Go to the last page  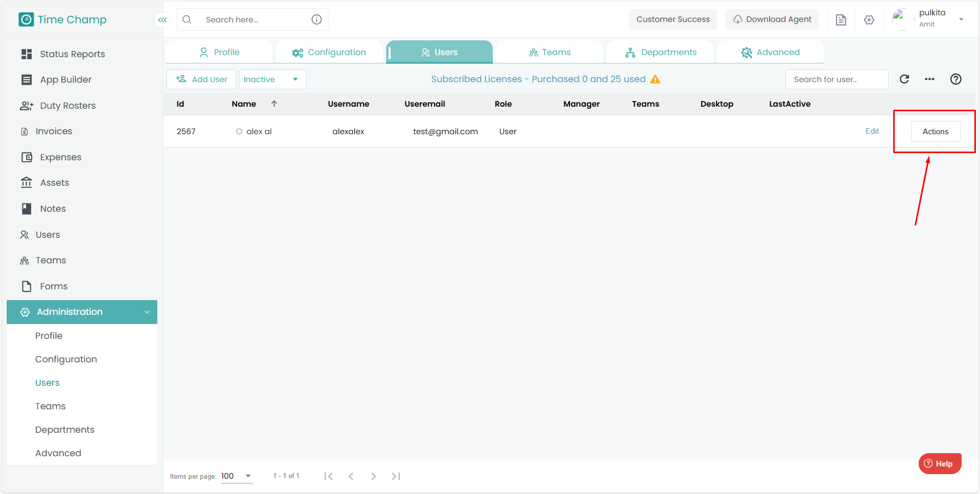(x=396, y=476)
